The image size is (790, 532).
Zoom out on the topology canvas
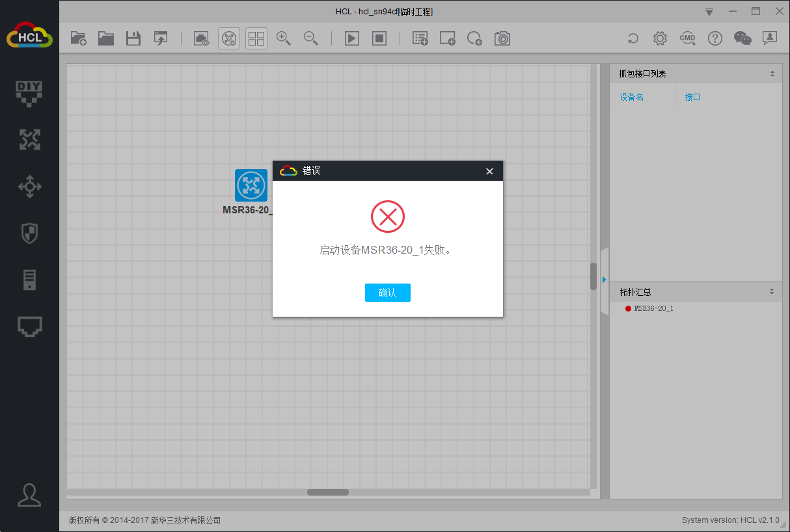click(311, 38)
